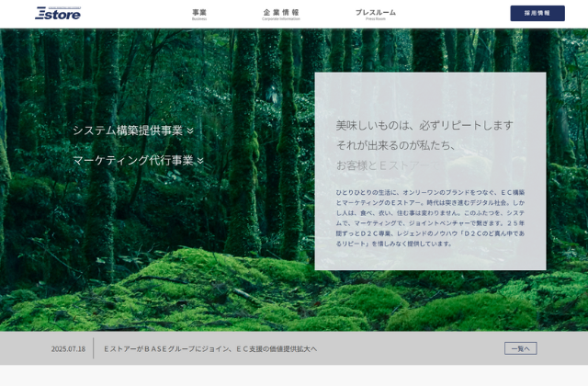Click the 採用情報 recruitment button
Screen dimensions: 588x386
point(537,13)
